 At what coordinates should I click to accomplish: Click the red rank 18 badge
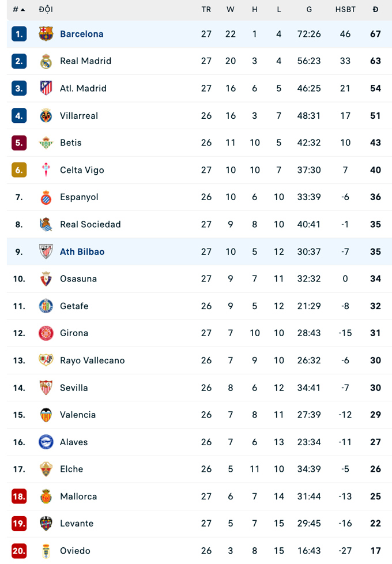click(x=19, y=497)
